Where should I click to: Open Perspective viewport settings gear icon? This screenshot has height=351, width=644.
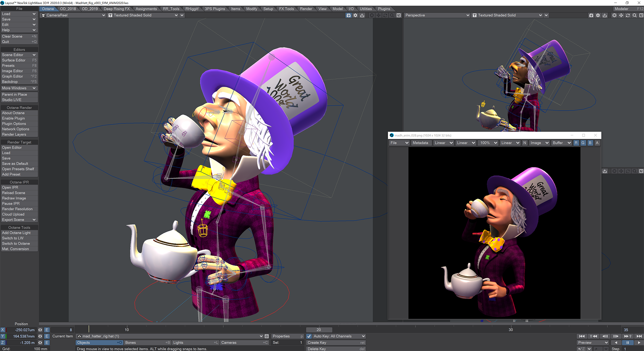pos(598,15)
